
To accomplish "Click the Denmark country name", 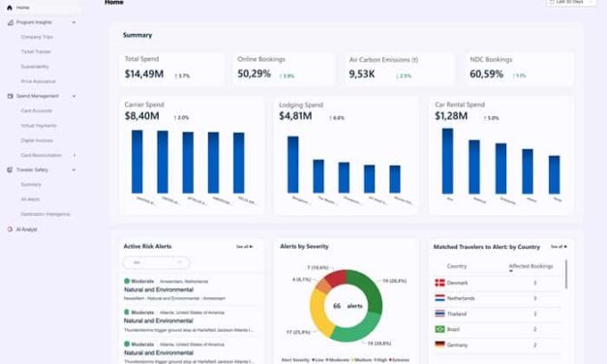I will click(457, 283).
